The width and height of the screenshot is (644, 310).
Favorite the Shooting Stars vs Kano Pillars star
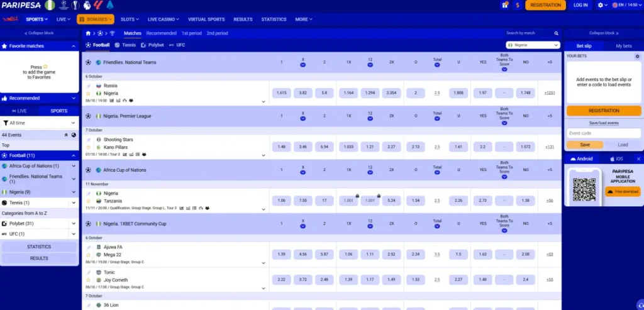pyautogui.click(x=88, y=147)
